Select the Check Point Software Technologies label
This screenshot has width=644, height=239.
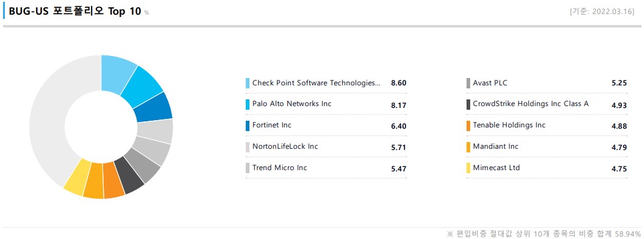[x=317, y=83]
